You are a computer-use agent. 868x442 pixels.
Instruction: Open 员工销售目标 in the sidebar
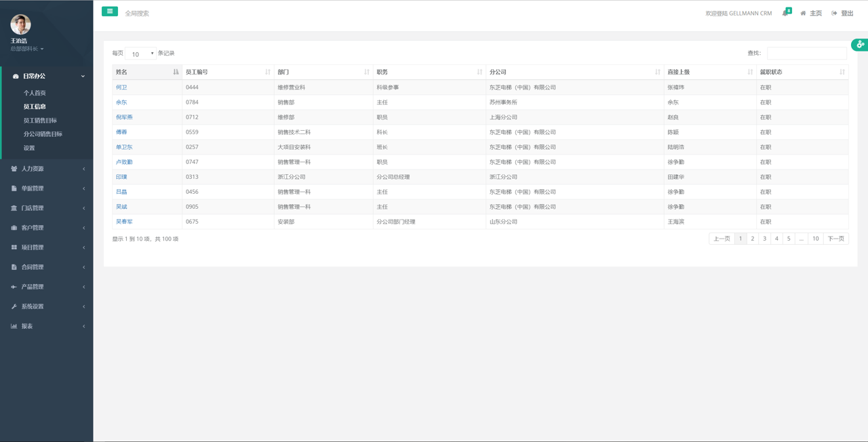coord(40,121)
